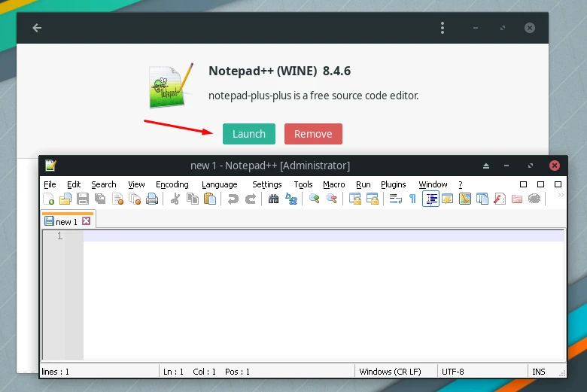Open the Tools menu

[x=303, y=184]
